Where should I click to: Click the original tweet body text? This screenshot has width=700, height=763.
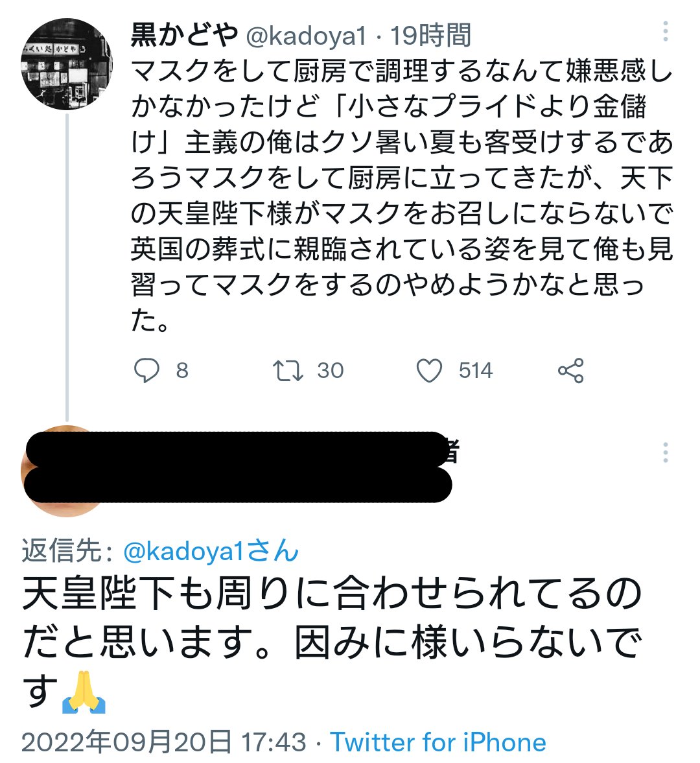(402, 195)
